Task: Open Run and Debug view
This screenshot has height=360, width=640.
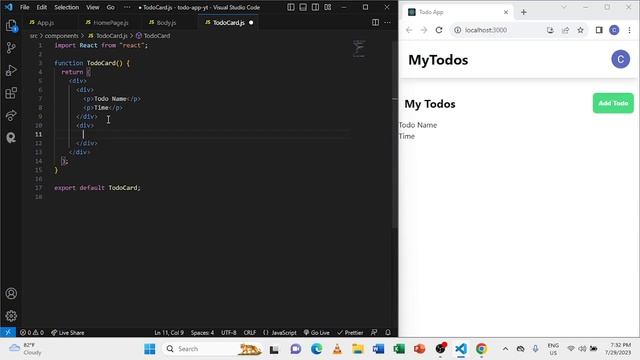Action: [11, 71]
